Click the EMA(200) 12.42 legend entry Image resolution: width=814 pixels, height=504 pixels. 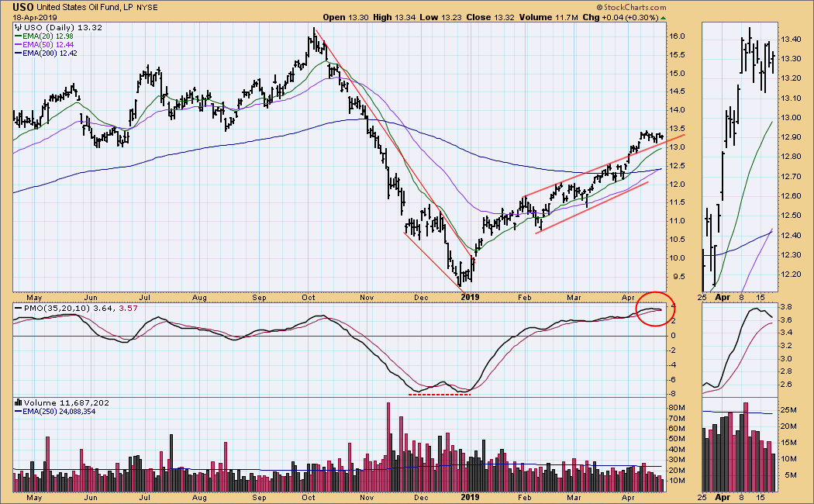tap(50, 53)
